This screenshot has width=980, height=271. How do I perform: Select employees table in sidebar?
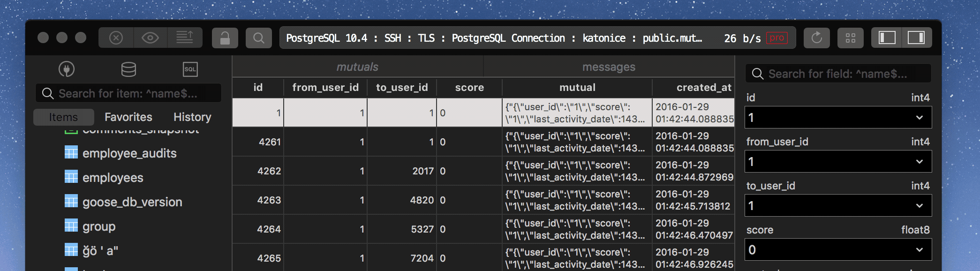click(x=113, y=178)
